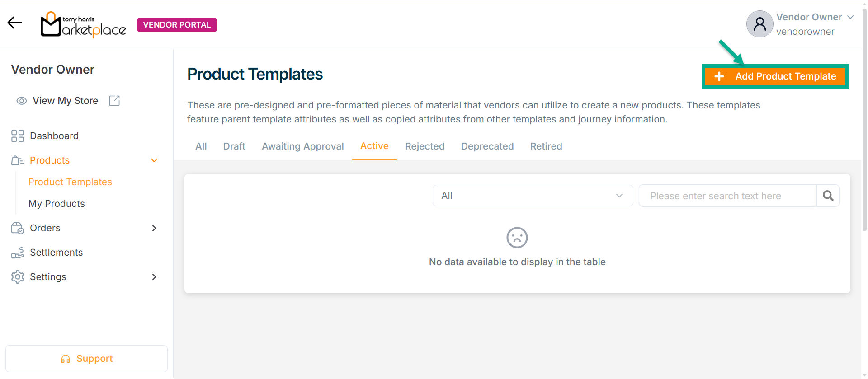Open My Products in sidebar
Screen dimensions: 868x379
(x=57, y=204)
